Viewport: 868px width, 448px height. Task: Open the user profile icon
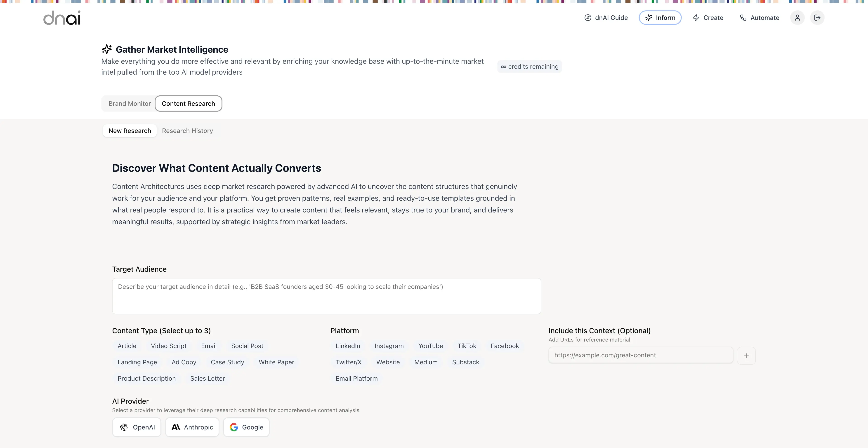tap(797, 17)
